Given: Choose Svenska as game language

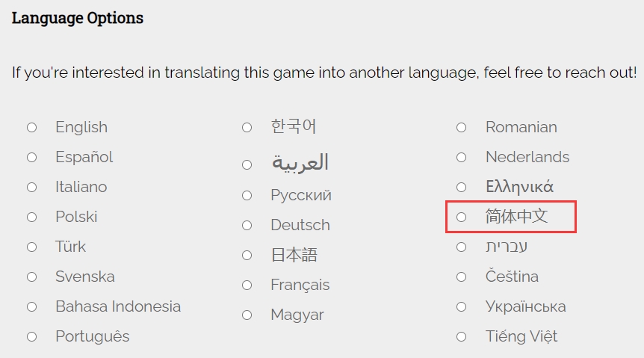Looking at the screenshot, I should (x=32, y=277).
